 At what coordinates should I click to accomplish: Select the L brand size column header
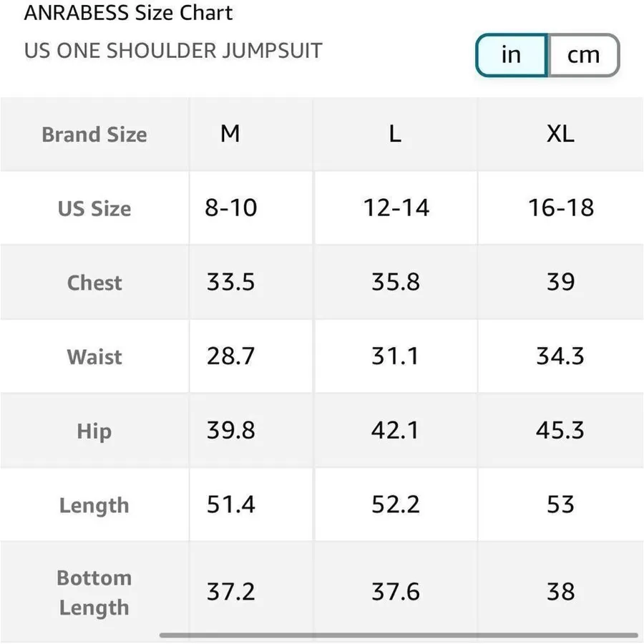click(x=395, y=134)
